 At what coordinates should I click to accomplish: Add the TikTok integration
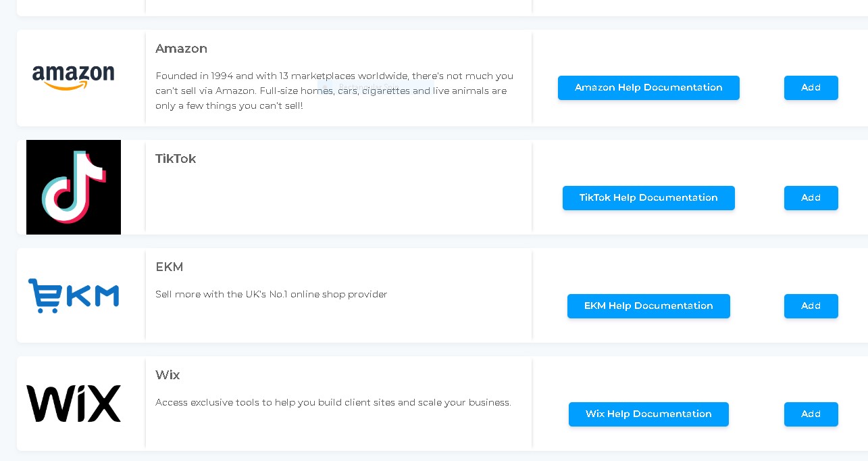[811, 198]
